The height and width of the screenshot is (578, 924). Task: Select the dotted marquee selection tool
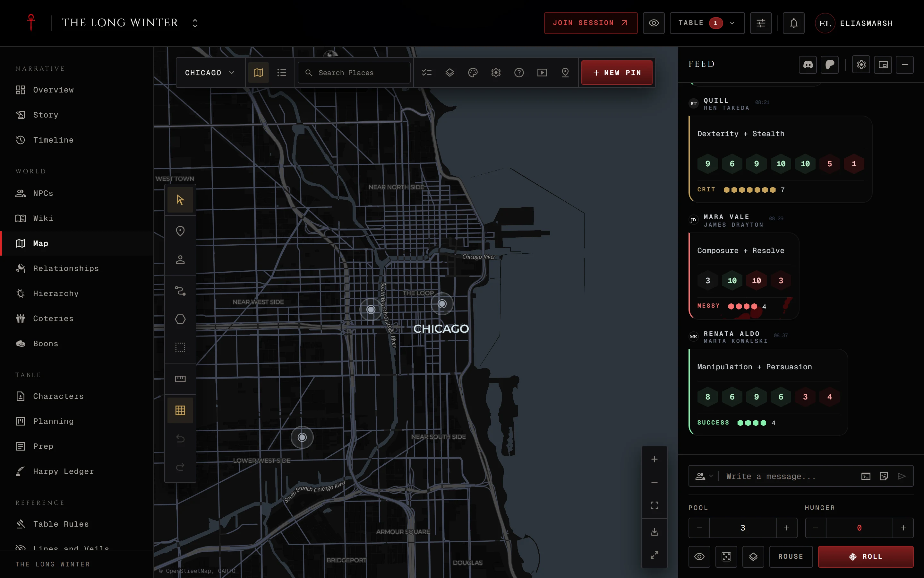tap(180, 347)
